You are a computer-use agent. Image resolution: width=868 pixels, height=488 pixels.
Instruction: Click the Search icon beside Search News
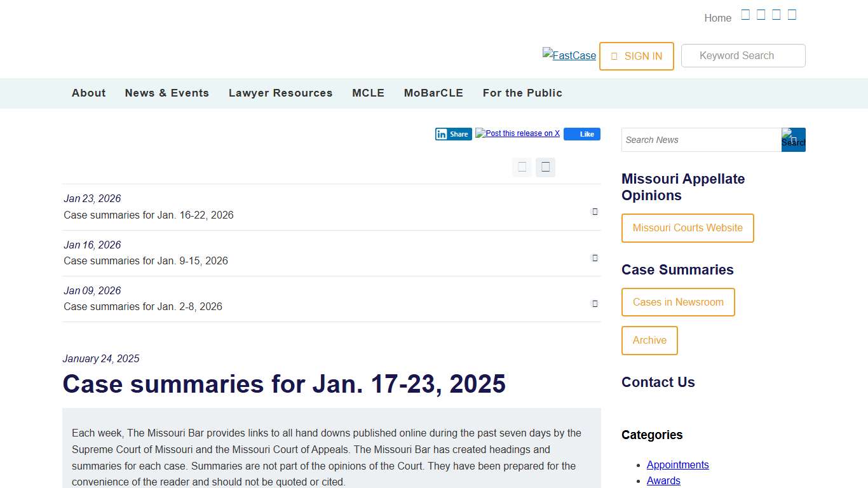pyautogui.click(x=793, y=140)
